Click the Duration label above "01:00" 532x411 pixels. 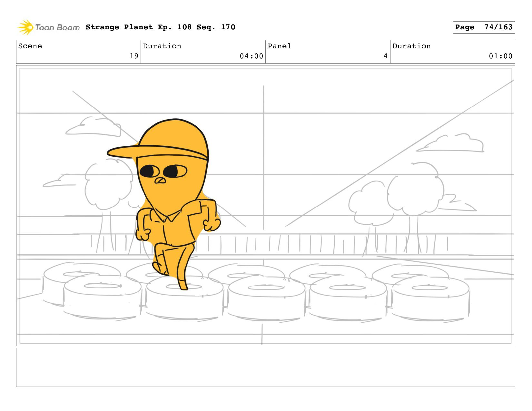(x=411, y=46)
